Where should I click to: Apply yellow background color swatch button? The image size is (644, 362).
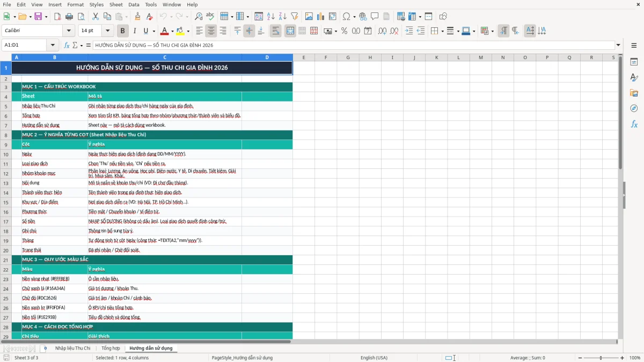pyautogui.click(x=180, y=31)
